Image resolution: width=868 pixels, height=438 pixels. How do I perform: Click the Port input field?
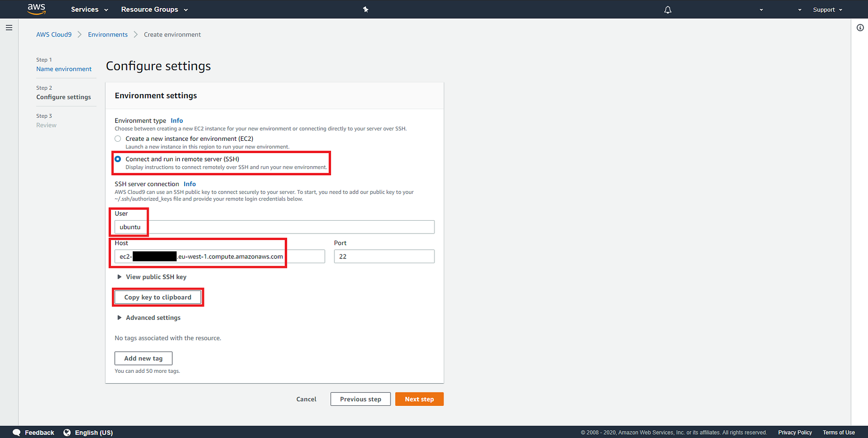[384, 257]
